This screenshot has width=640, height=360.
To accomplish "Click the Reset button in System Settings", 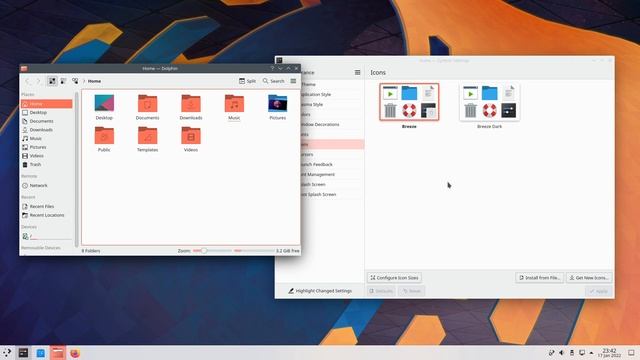I will pyautogui.click(x=411, y=291).
